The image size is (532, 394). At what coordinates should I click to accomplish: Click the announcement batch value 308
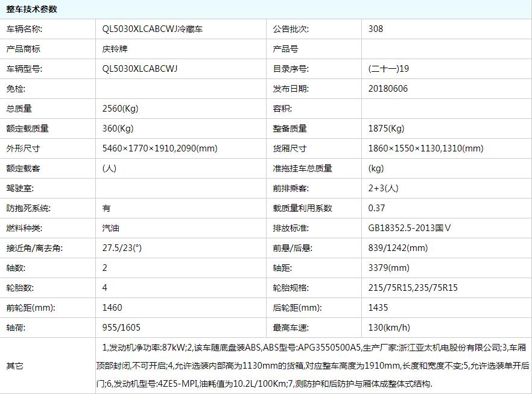point(375,29)
